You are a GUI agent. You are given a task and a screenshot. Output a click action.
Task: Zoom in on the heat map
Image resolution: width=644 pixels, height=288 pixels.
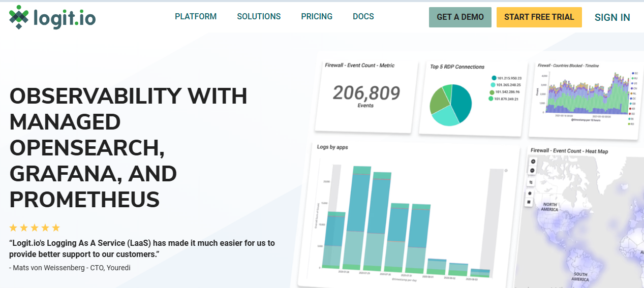(533, 162)
